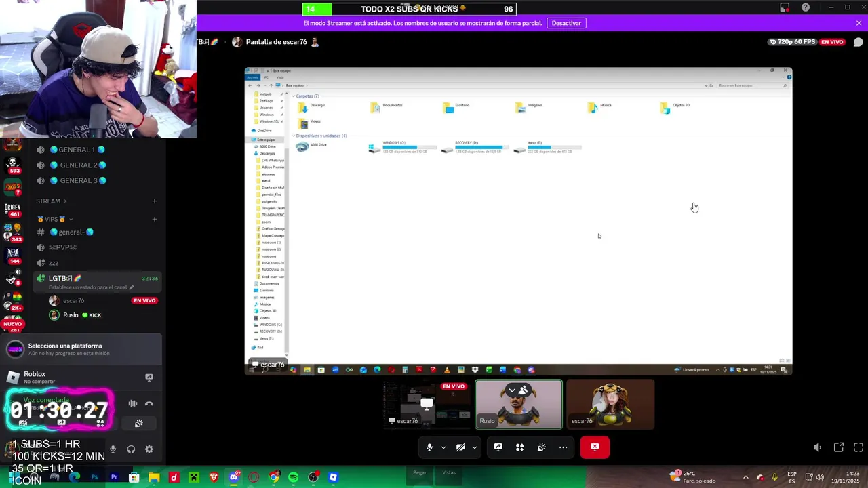Switch ESP ES input language
The width and height of the screenshot is (868, 488).
[x=792, y=477]
